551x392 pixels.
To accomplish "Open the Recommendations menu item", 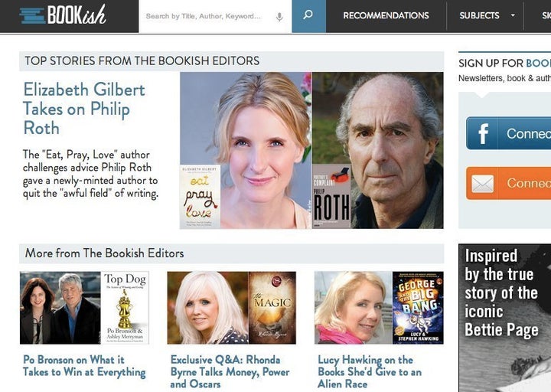I will pyautogui.click(x=386, y=15).
